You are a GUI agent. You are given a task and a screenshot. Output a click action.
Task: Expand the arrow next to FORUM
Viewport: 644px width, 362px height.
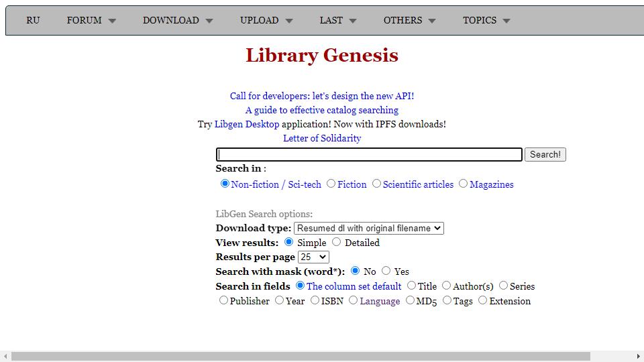[x=112, y=21]
